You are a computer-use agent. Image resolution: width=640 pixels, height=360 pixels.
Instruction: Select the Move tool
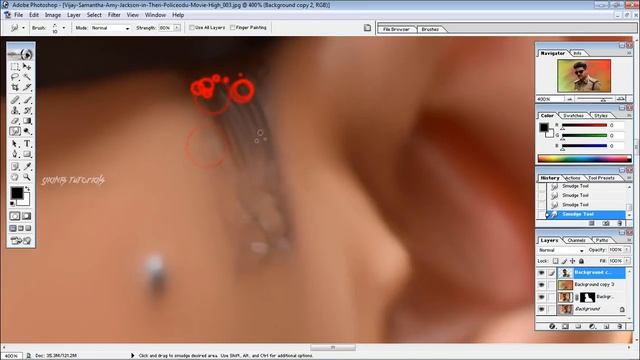click(x=27, y=67)
